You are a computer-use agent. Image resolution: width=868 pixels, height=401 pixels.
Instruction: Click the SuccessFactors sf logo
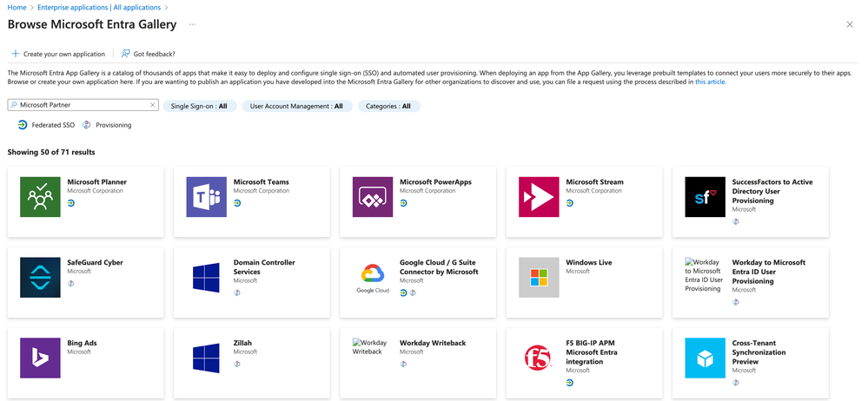point(705,197)
